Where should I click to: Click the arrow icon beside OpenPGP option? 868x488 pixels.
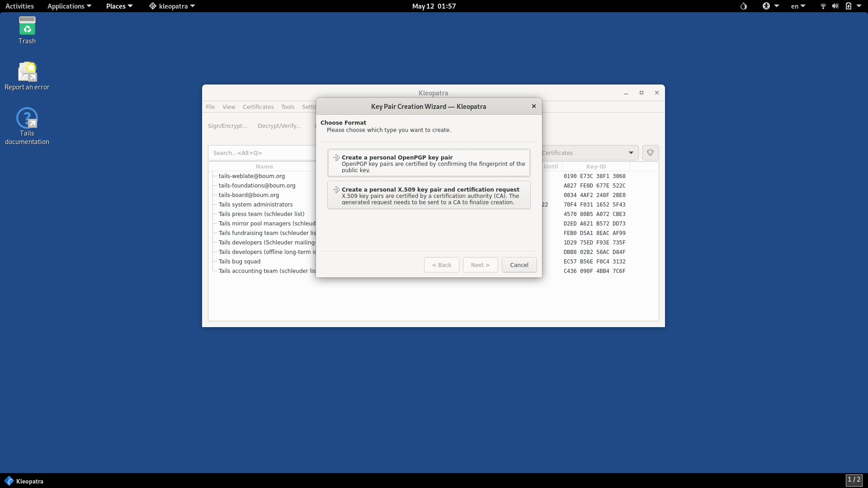click(336, 158)
